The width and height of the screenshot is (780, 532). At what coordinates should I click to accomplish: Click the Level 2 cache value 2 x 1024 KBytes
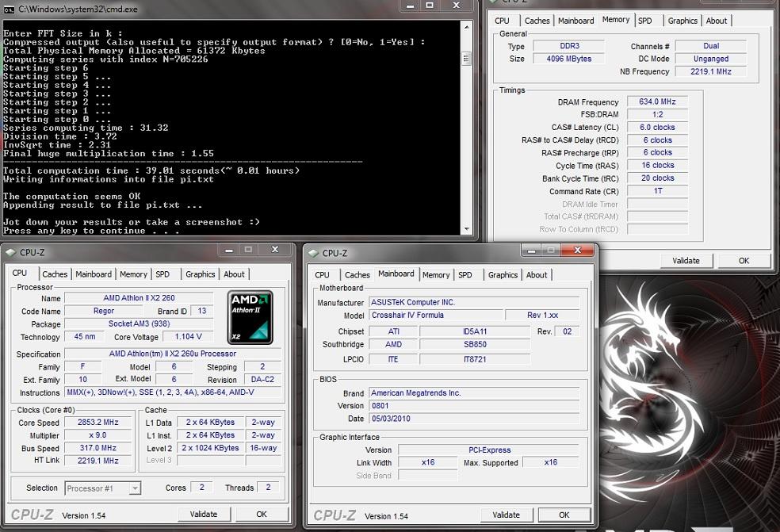pos(210,448)
